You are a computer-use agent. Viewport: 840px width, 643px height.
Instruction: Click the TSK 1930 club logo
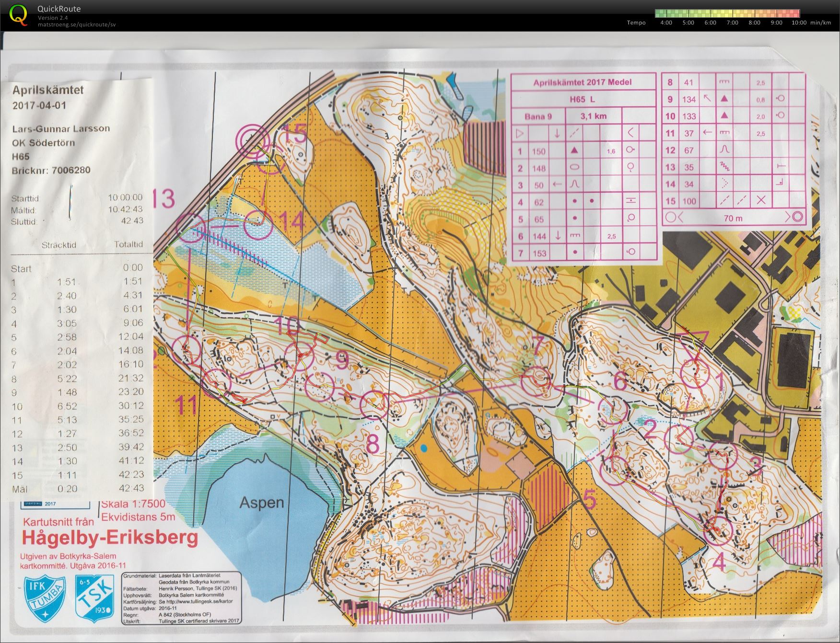pyautogui.click(x=95, y=598)
